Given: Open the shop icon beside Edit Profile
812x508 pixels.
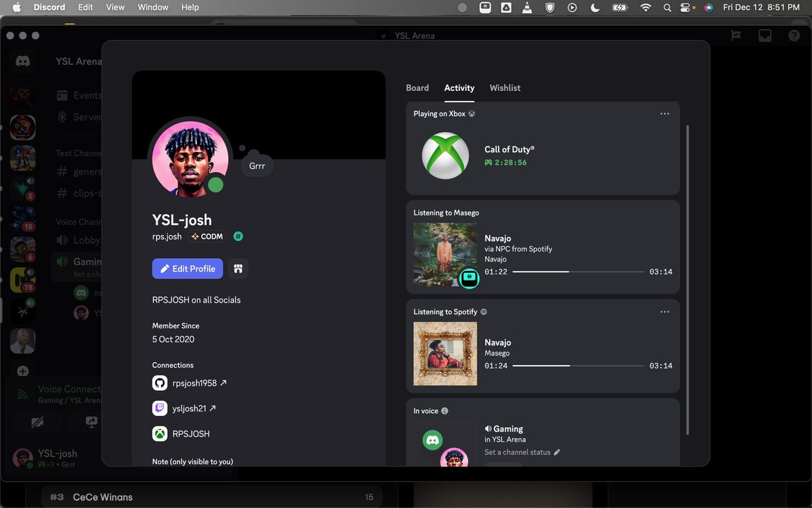Looking at the screenshot, I should point(238,269).
